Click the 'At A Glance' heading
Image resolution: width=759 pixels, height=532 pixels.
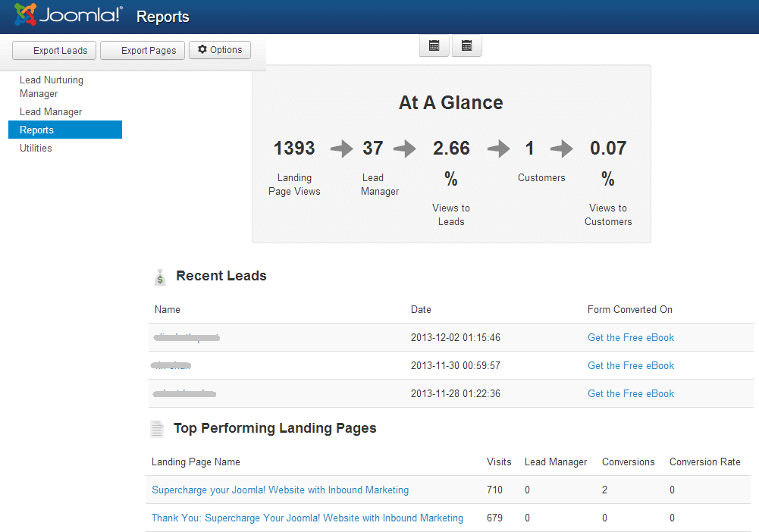click(x=451, y=102)
